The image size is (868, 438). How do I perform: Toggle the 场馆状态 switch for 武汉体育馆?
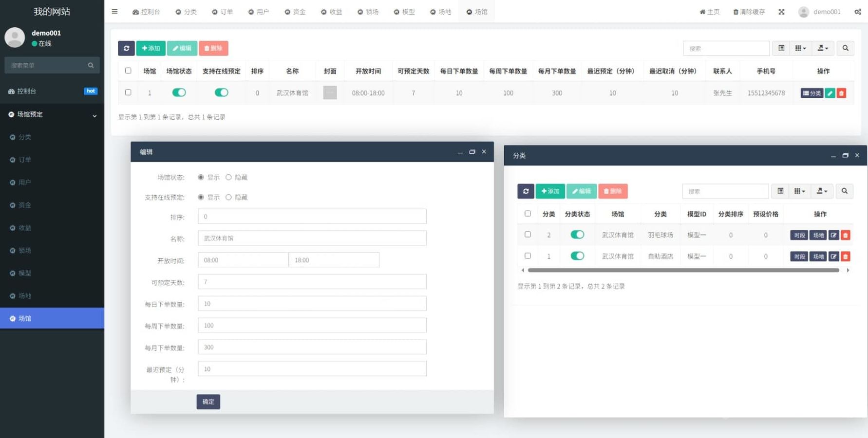(x=179, y=92)
